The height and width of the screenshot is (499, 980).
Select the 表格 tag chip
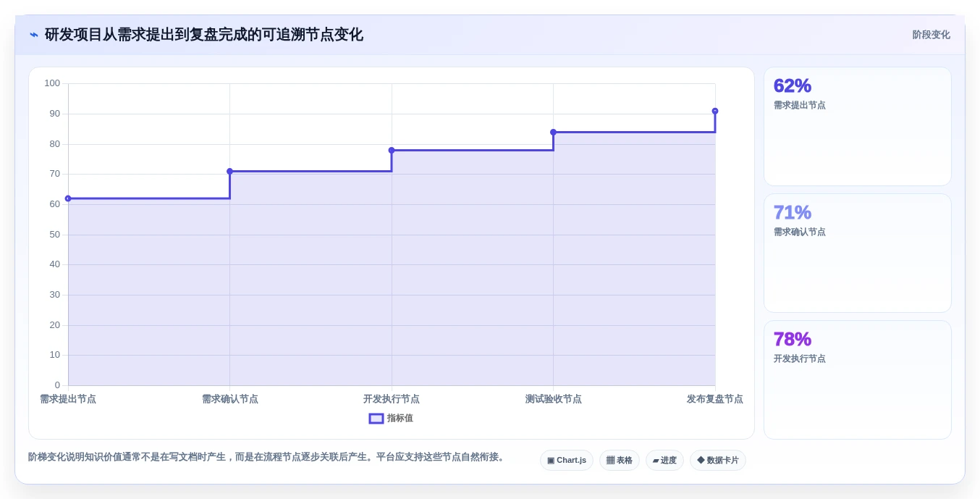(620, 461)
